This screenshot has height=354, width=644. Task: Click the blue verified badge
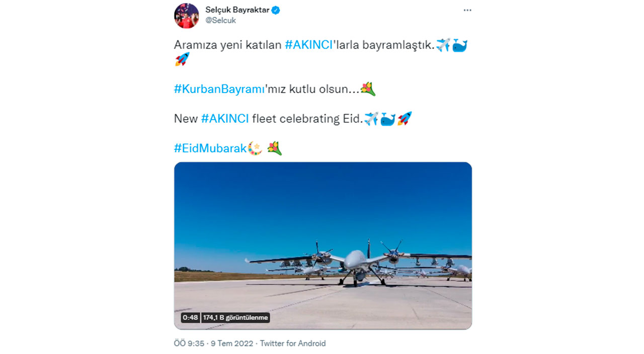[276, 10]
